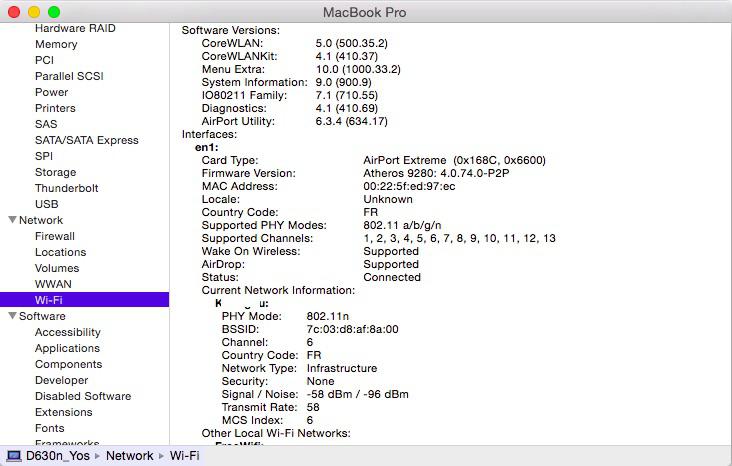Click D630n_Yos in the path bar
This screenshot has height=466, width=732.
[57, 456]
